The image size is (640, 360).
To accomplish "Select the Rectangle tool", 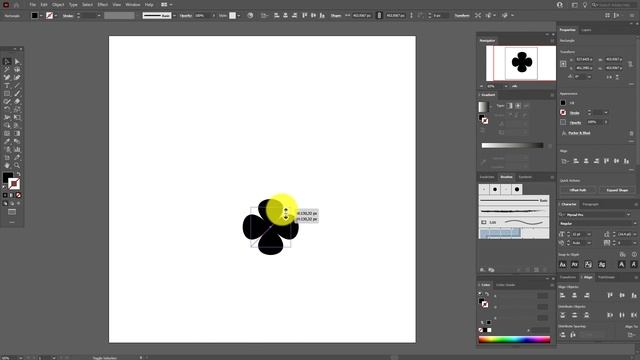I will pyautogui.click(x=7, y=93).
